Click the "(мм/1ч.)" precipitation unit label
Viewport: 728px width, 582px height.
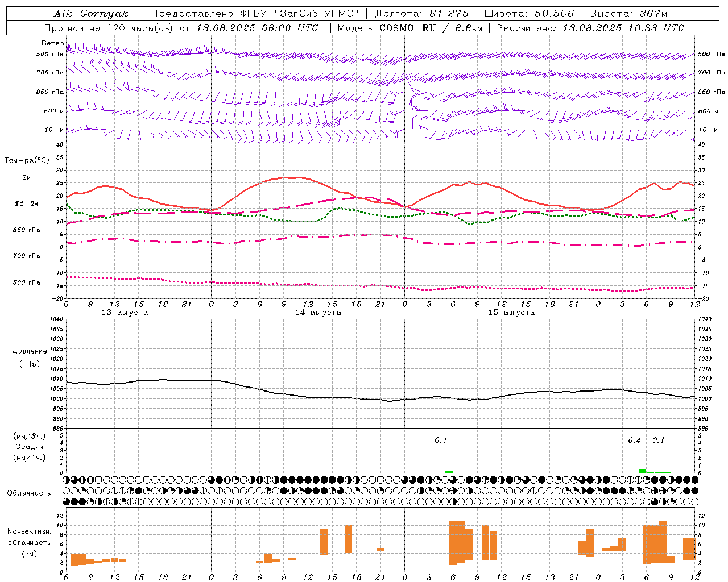(x=30, y=457)
